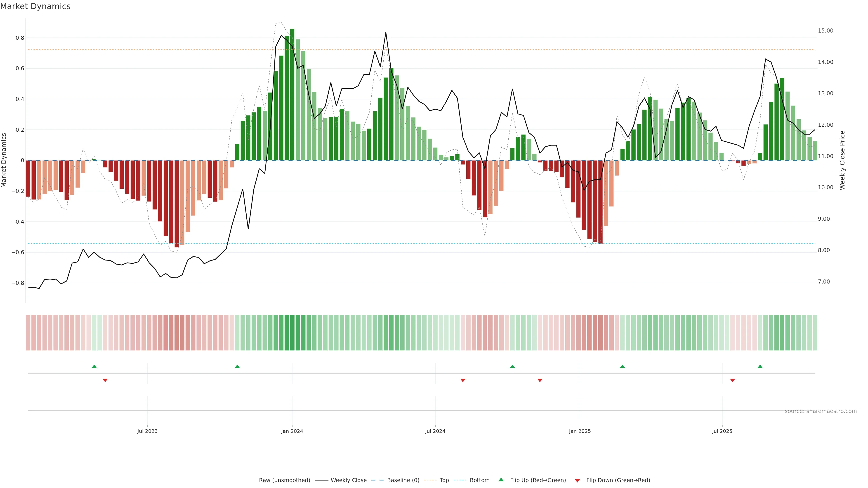This screenshot has width=868, height=488.
Task: Click the Jan 2024 x-axis label
Action: point(292,431)
